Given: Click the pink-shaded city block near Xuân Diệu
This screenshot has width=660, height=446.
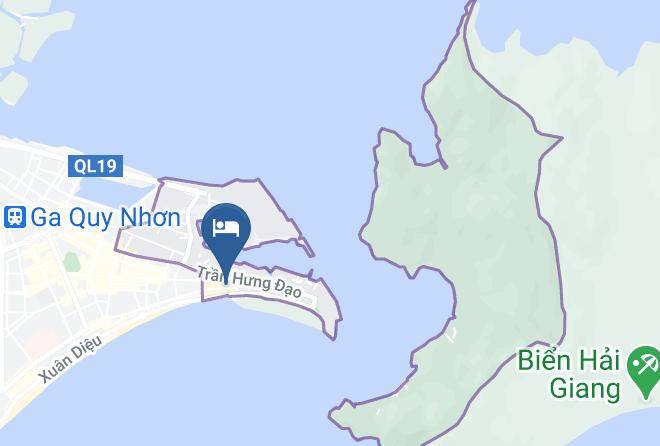Looking at the screenshot, I should tap(41, 340).
